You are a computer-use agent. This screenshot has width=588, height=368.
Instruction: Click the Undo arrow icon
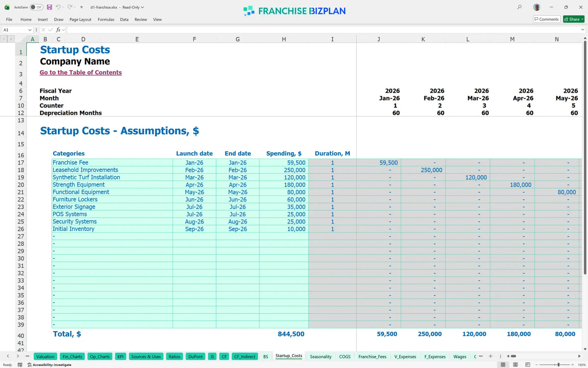coord(59,7)
